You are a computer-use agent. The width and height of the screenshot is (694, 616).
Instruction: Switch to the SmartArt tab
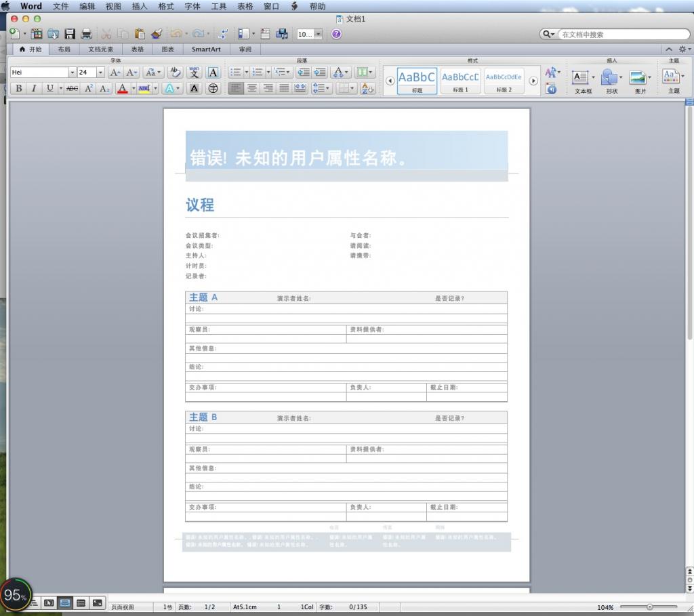[x=206, y=49]
